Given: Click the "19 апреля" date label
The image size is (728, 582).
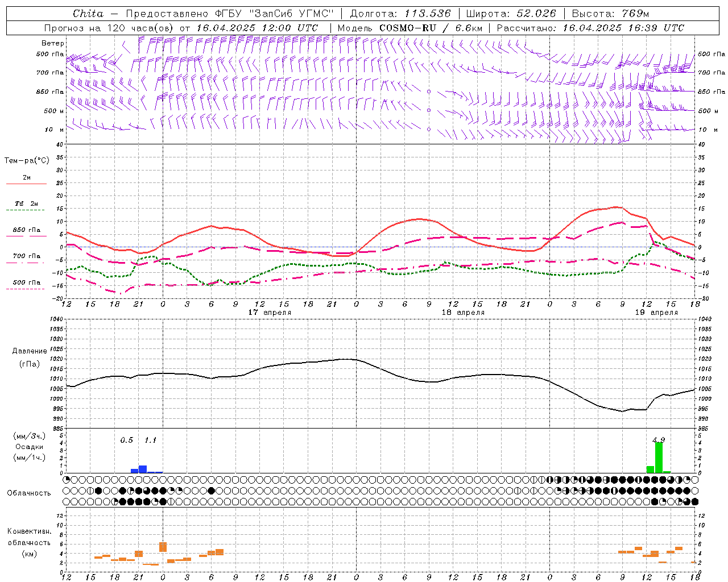Looking at the screenshot, I should coord(656,313).
